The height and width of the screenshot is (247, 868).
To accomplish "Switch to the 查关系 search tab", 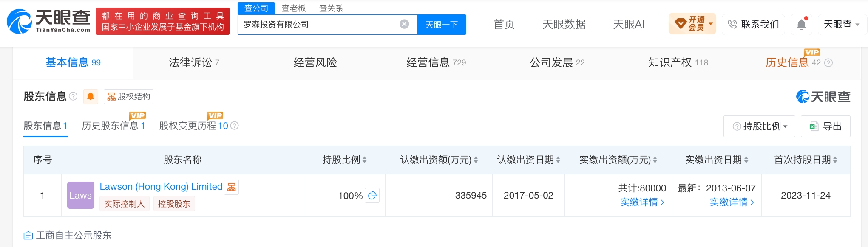I will click(331, 8).
